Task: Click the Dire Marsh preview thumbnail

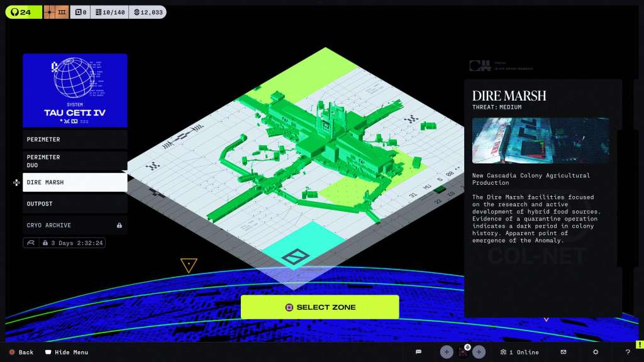Action: [x=540, y=140]
